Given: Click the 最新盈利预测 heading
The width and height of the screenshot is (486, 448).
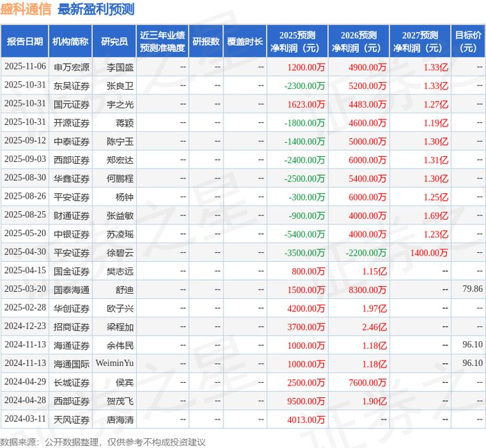Looking at the screenshot, I should click(x=96, y=9).
